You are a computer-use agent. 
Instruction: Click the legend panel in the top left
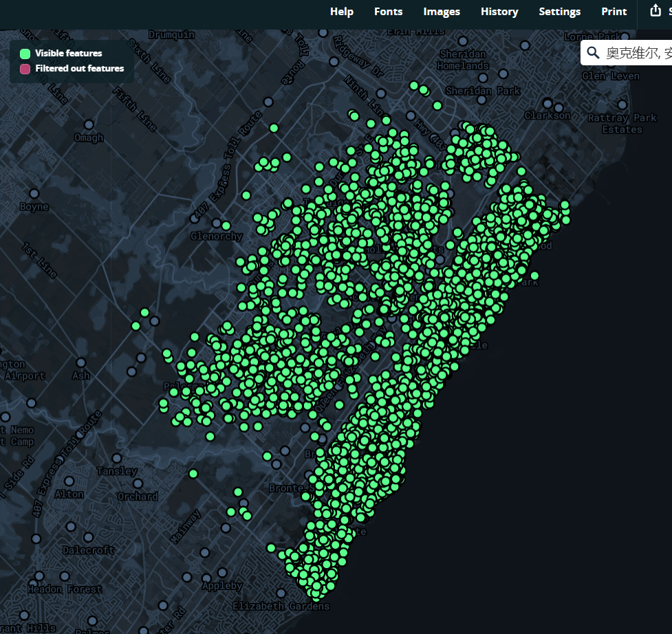pyautogui.click(x=72, y=61)
